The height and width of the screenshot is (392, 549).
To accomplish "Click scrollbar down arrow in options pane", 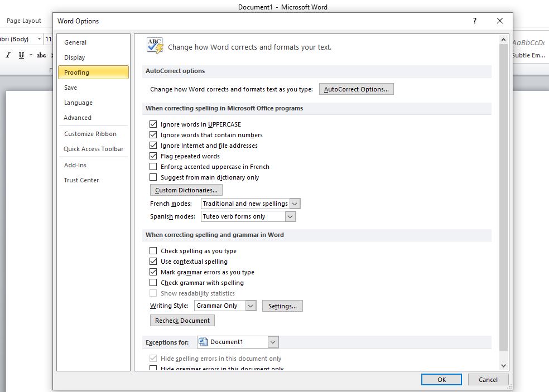I will tap(503, 366).
